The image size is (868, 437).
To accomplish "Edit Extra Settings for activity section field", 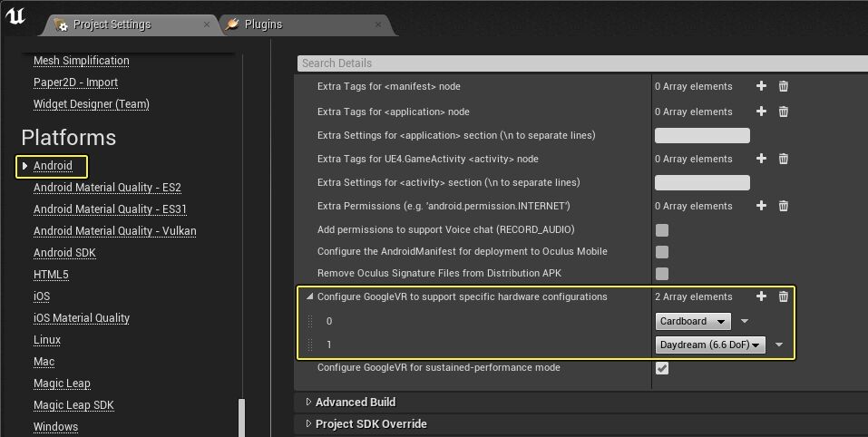I will point(703,182).
